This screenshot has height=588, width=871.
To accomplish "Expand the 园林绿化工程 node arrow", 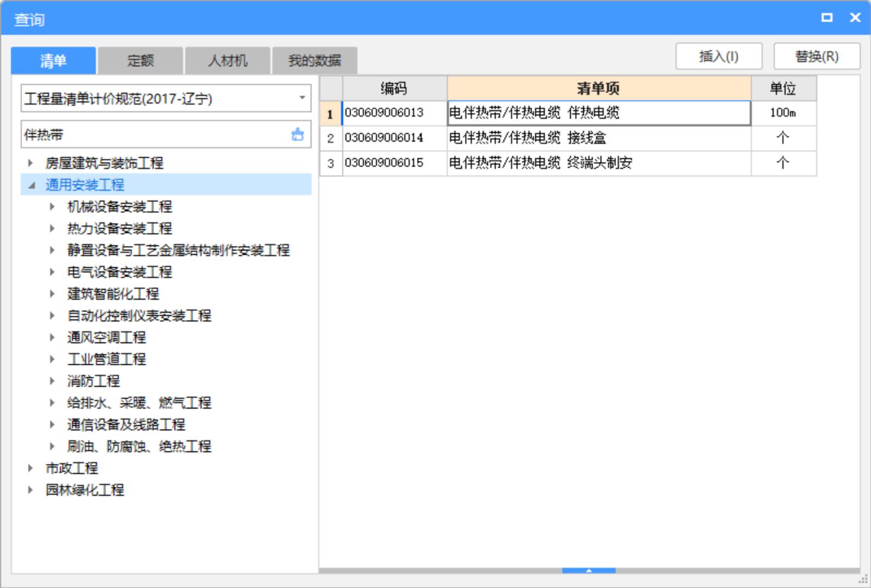I will coord(30,489).
